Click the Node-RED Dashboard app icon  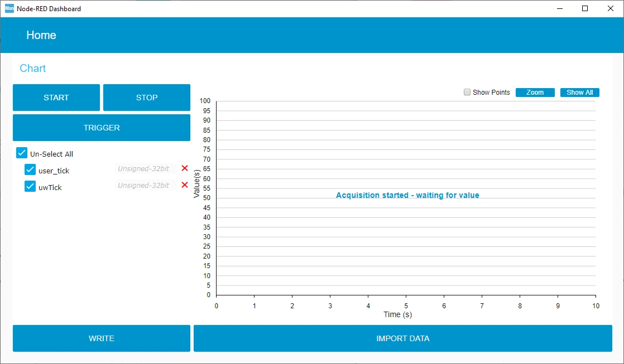[9, 8]
